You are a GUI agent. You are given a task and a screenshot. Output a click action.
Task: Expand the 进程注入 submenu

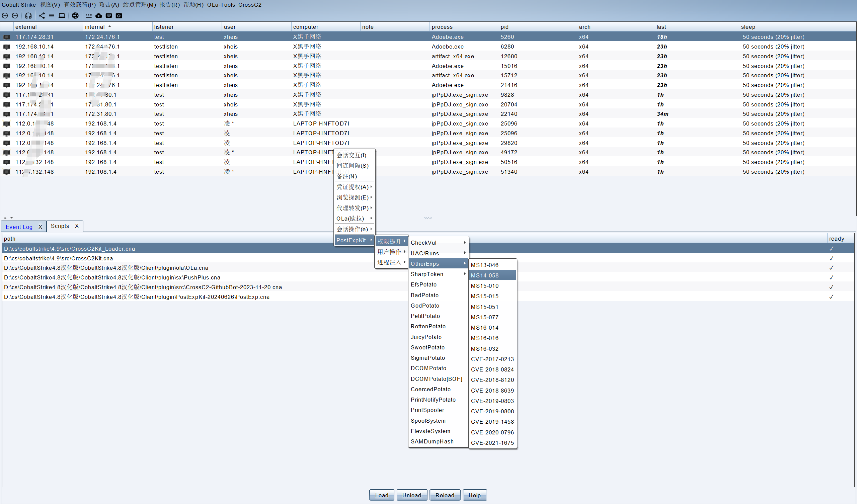coord(391,263)
